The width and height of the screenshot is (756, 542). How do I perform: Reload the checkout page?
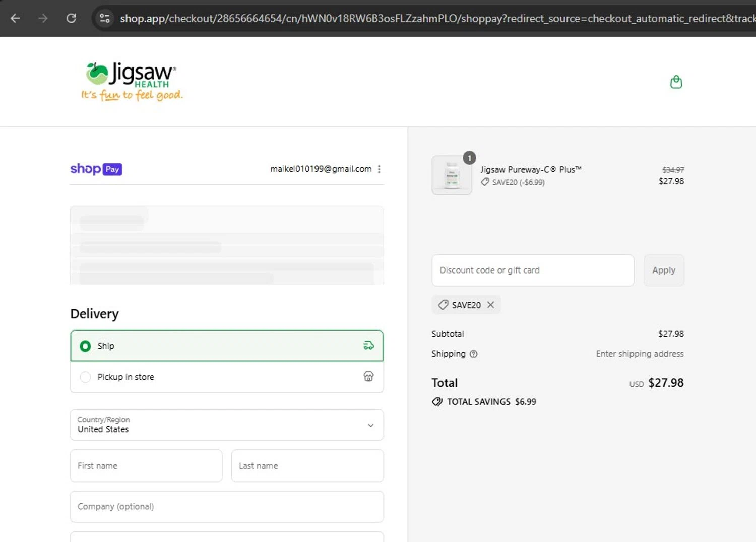[x=71, y=18]
